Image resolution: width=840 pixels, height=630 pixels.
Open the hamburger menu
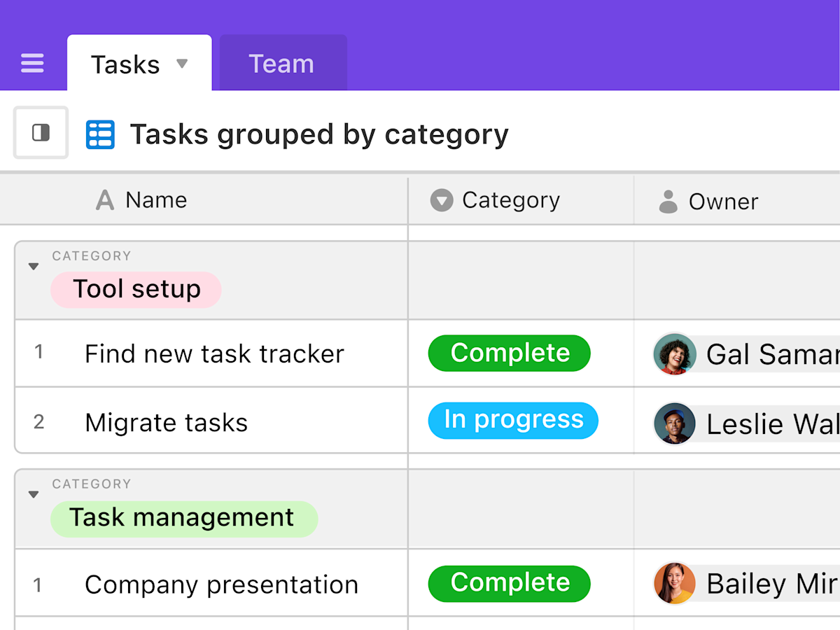[x=32, y=63]
